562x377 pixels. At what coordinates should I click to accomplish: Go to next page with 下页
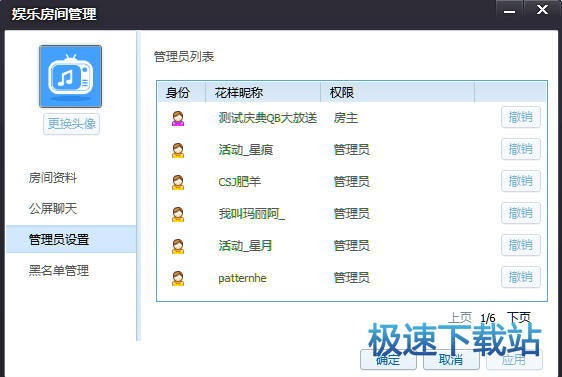click(x=519, y=317)
